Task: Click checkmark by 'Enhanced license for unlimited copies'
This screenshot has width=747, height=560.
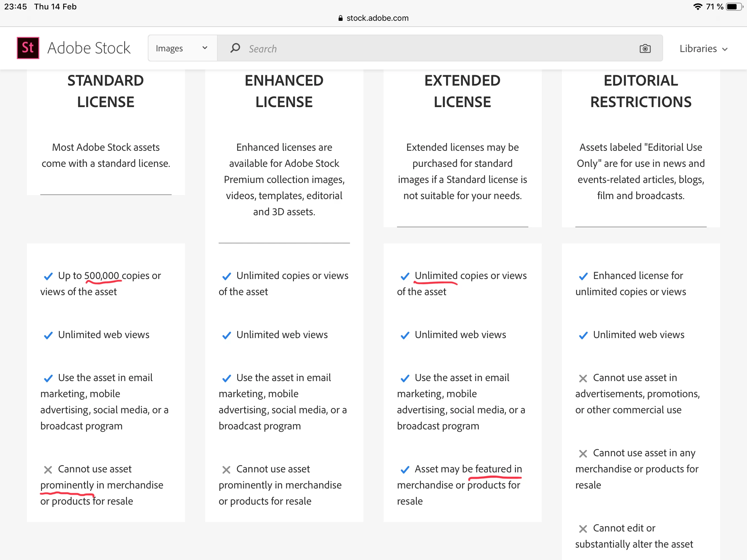Action: (x=583, y=276)
